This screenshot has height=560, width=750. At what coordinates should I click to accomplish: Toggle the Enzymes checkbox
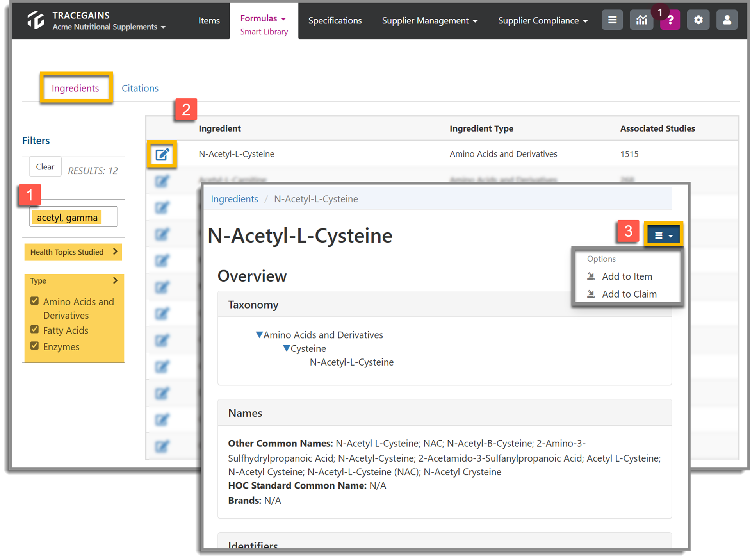click(x=35, y=346)
